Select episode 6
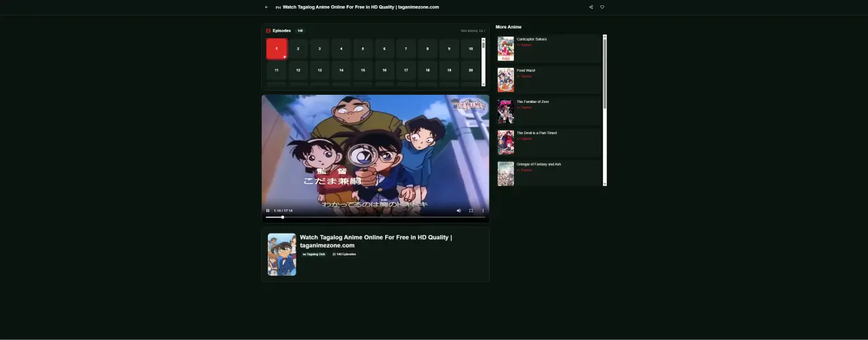The image size is (868, 340). point(384,49)
